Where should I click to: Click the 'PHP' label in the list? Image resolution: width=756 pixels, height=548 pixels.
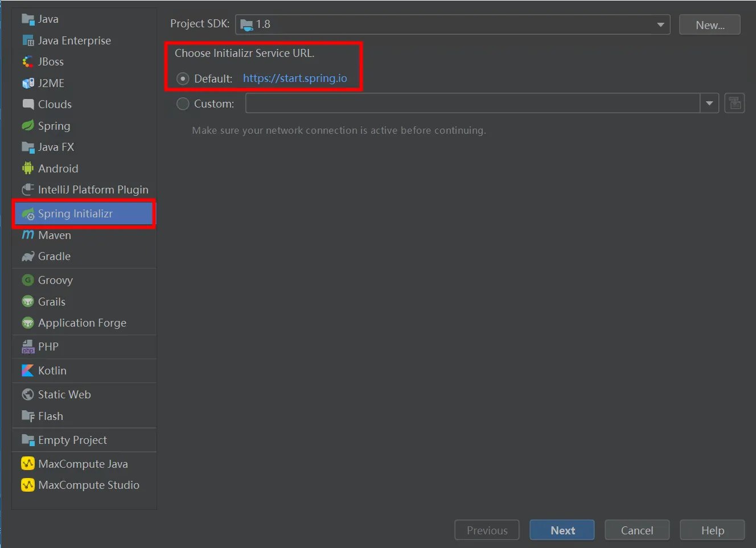click(x=48, y=347)
